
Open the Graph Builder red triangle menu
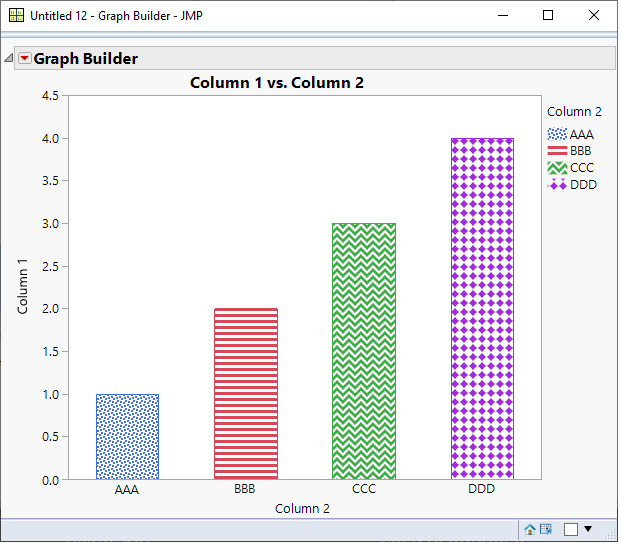25,59
